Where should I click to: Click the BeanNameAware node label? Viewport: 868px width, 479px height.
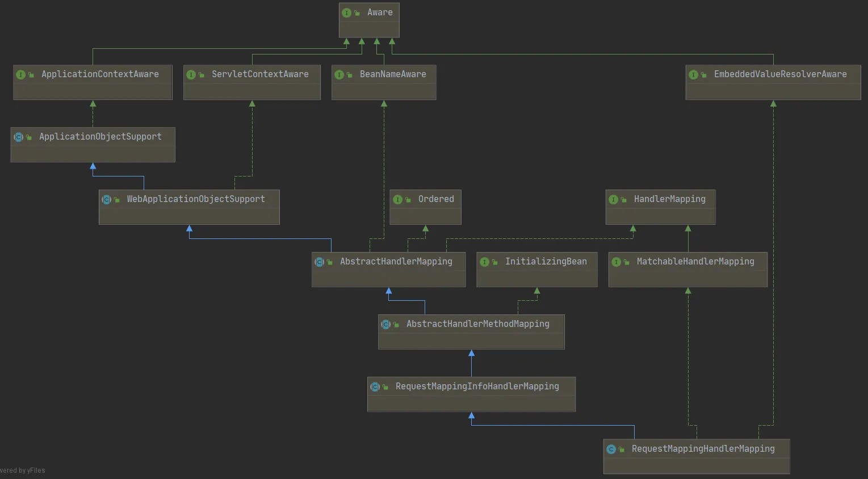tap(392, 74)
